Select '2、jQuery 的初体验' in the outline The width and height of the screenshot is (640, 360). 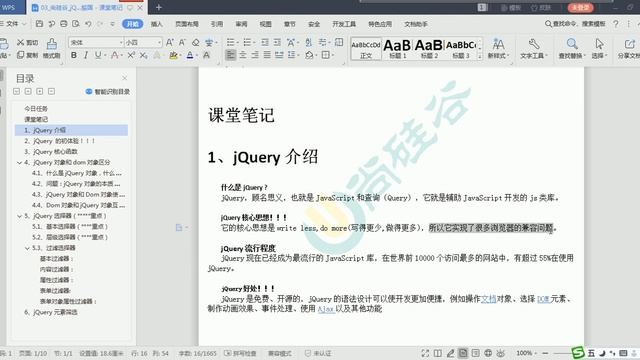(59, 141)
